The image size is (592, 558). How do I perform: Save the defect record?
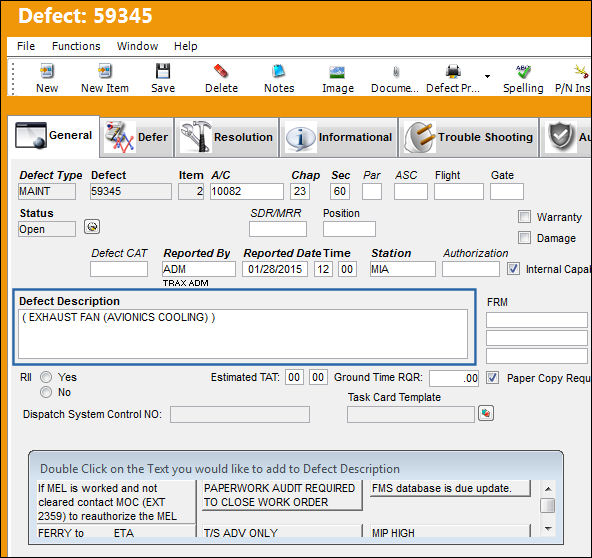point(163,78)
